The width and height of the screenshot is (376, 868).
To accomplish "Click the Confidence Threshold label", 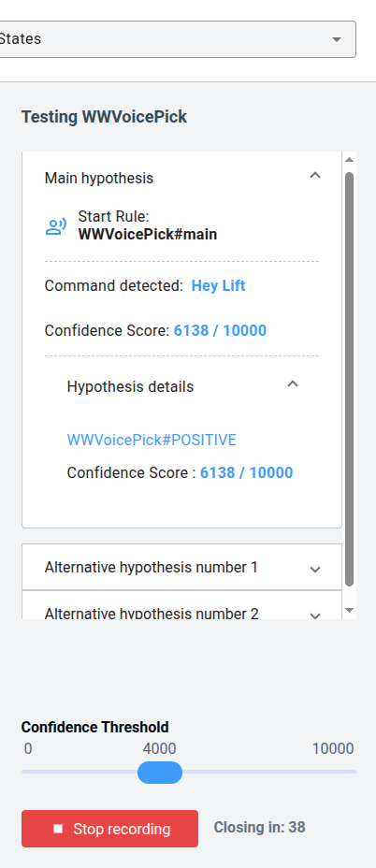I will click(94, 727).
